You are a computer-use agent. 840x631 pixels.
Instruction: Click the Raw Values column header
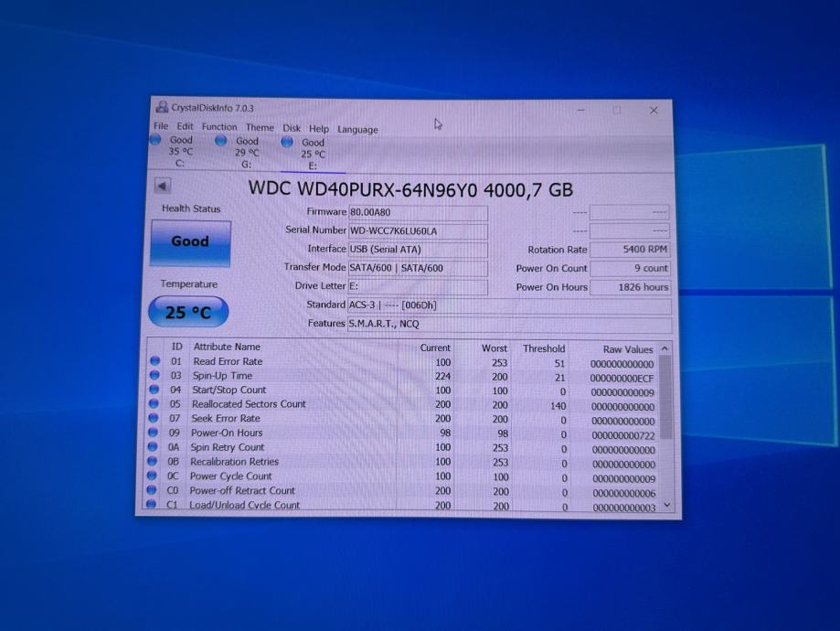[627, 349]
